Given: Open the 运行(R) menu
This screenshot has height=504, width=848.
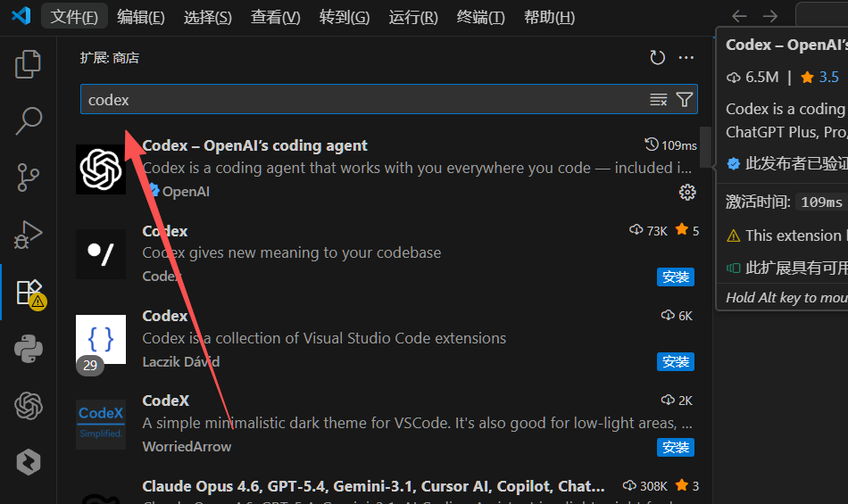Looking at the screenshot, I should [x=412, y=17].
